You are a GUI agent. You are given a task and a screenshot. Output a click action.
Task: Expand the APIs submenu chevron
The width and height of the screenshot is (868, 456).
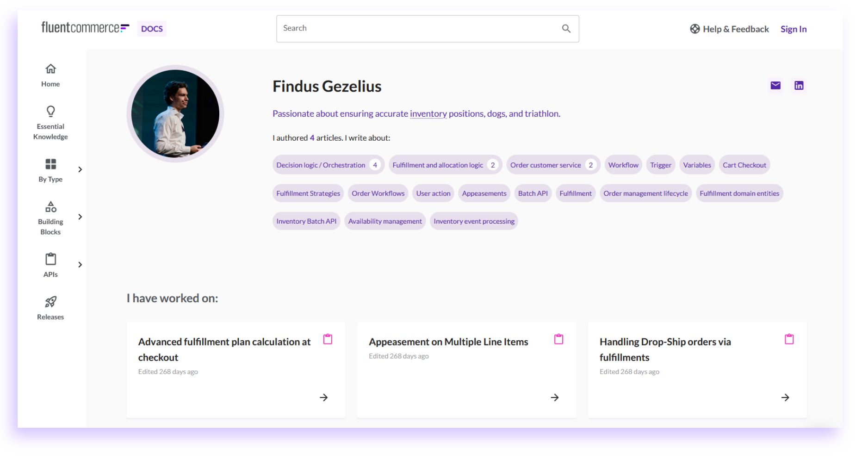[80, 265]
